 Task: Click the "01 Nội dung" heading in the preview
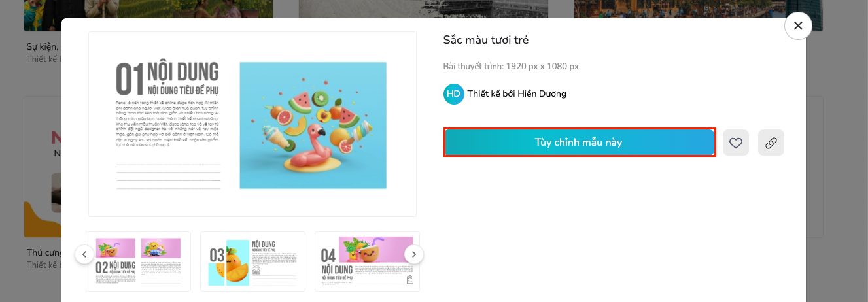[167, 78]
